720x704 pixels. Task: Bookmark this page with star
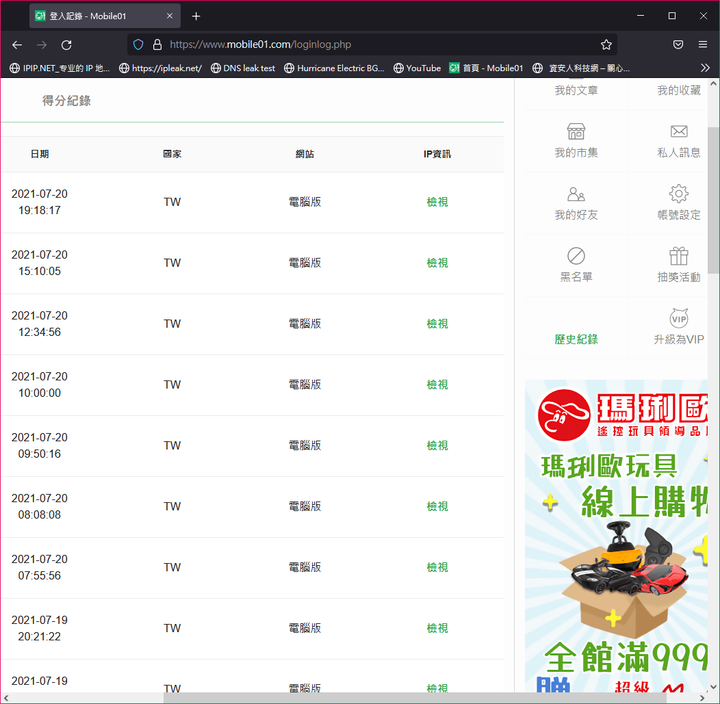pos(606,45)
